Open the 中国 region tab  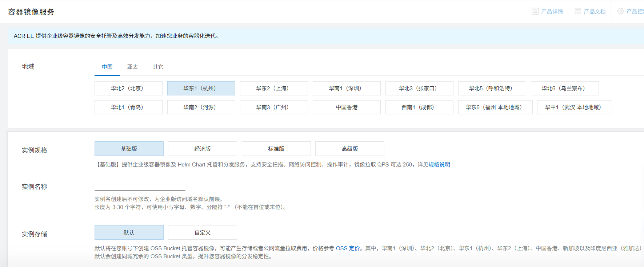[x=107, y=67]
